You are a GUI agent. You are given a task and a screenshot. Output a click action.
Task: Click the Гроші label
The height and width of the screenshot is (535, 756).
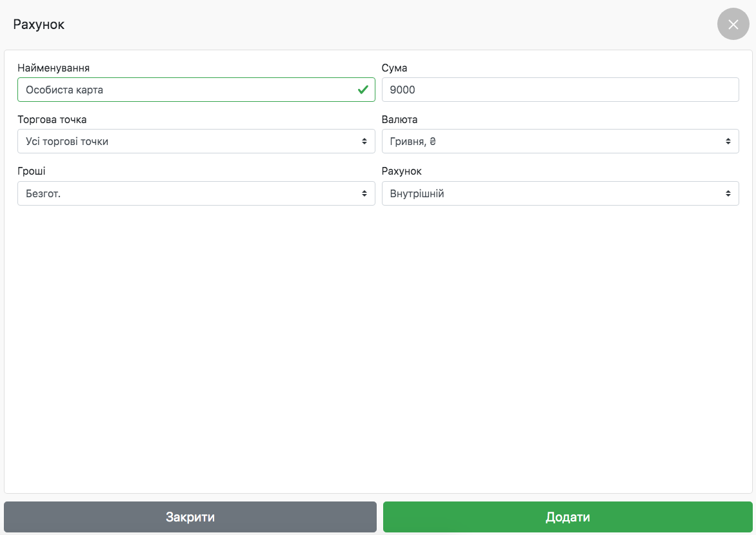click(32, 171)
